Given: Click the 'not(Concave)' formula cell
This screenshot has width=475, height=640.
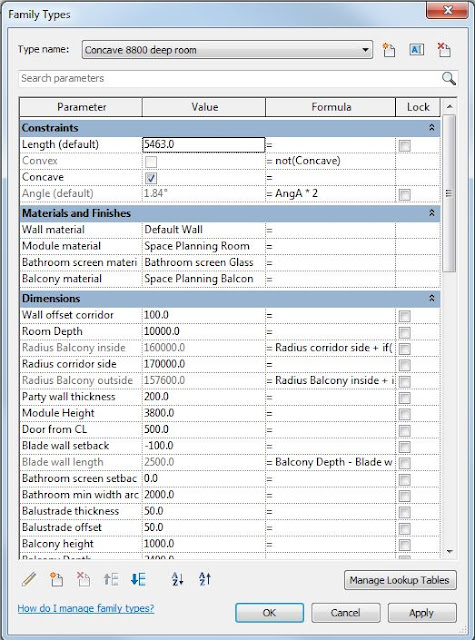Looking at the screenshot, I should 330,161.
